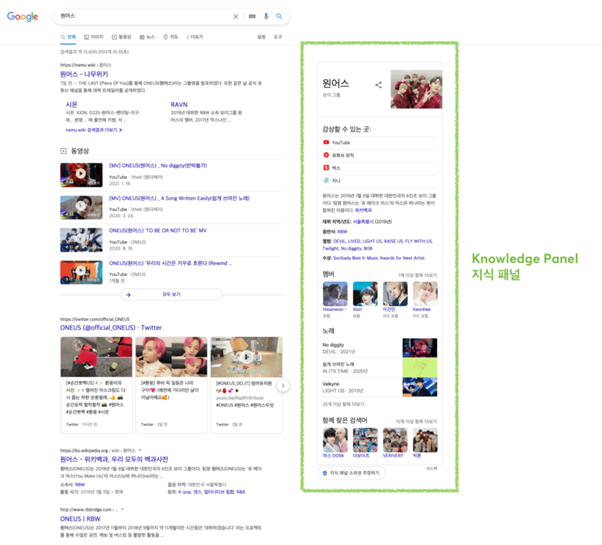Open the TO BE OR NOT TO BE MV title

[158, 230]
